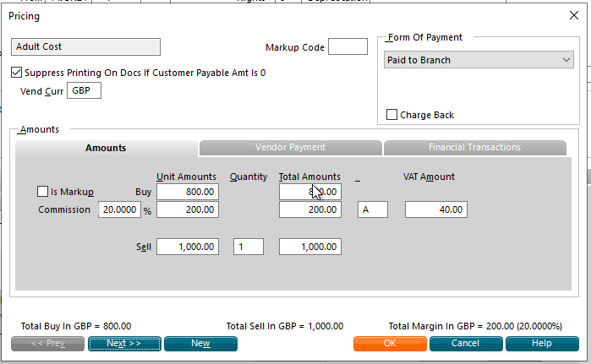Enable the Charge Back checkbox
The image size is (591, 364).
coord(391,114)
